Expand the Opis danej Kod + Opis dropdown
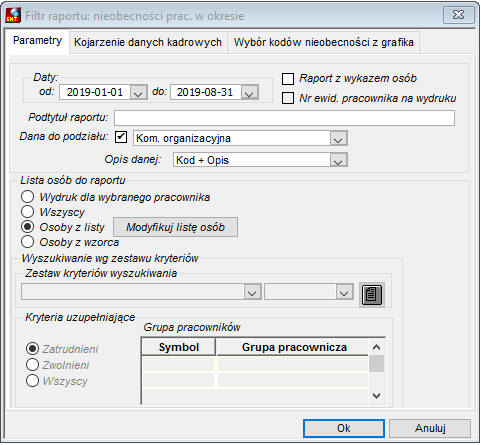 [338, 160]
